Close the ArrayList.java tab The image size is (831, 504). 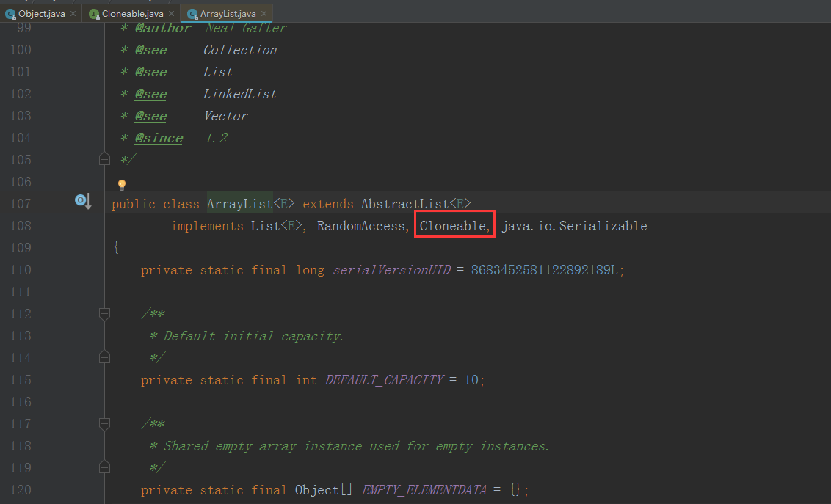point(264,14)
